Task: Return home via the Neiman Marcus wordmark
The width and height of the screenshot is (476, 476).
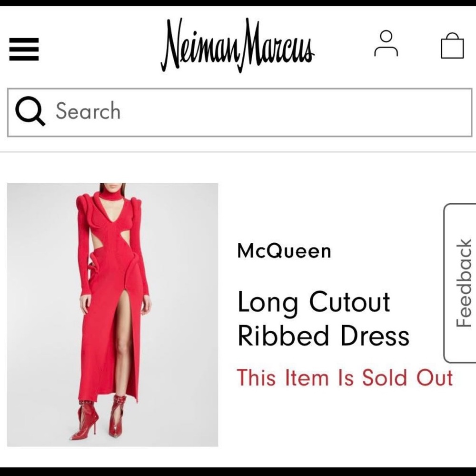Action: click(x=238, y=45)
